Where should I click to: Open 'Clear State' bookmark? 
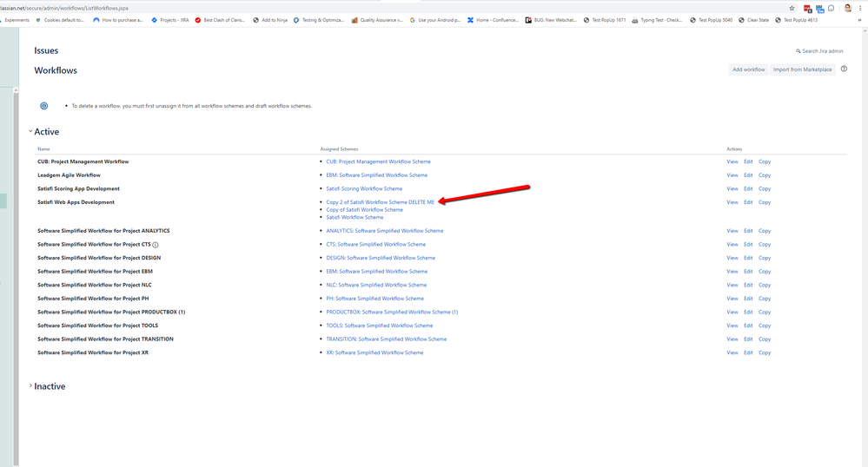click(x=753, y=20)
